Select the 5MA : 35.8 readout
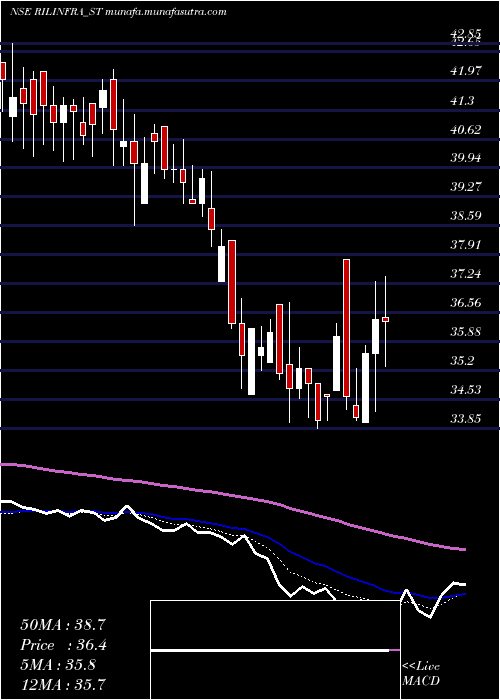Viewport: 500px width, 700px height. [58, 665]
